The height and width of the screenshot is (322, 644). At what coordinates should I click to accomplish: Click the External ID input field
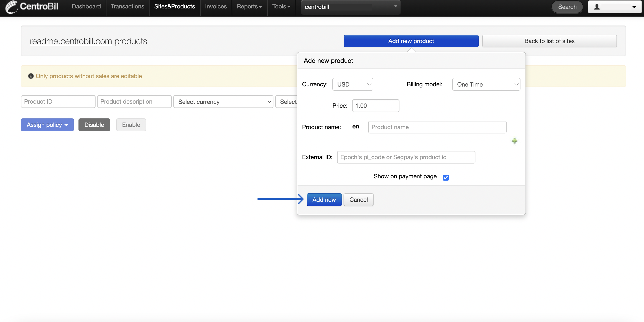pyautogui.click(x=406, y=157)
